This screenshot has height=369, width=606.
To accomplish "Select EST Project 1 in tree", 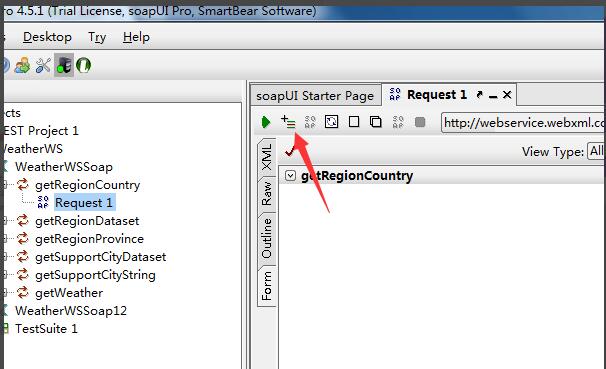I will point(41,131).
